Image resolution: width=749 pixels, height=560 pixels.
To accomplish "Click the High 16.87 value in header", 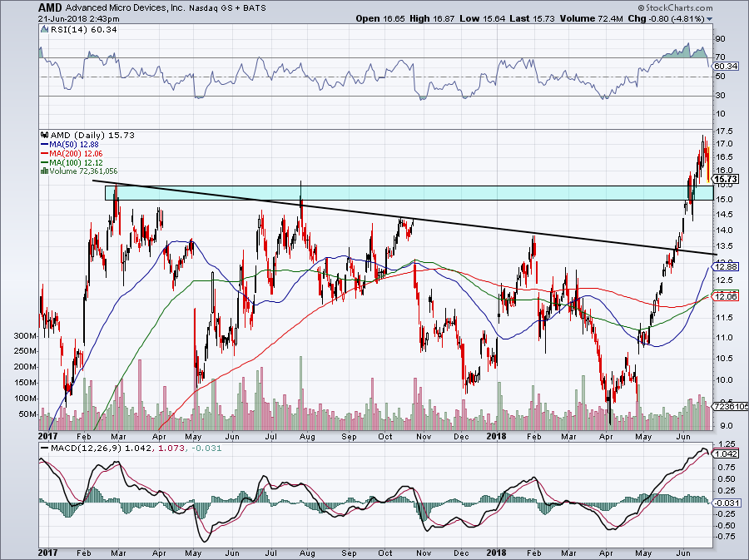I will click(x=432, y=18).
